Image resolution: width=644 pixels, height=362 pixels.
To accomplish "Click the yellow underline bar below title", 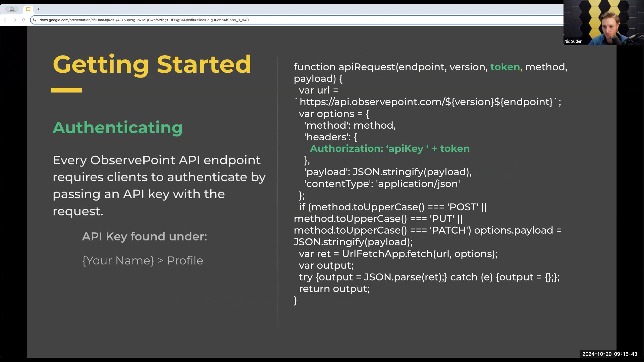I will (x=66, y=90).
